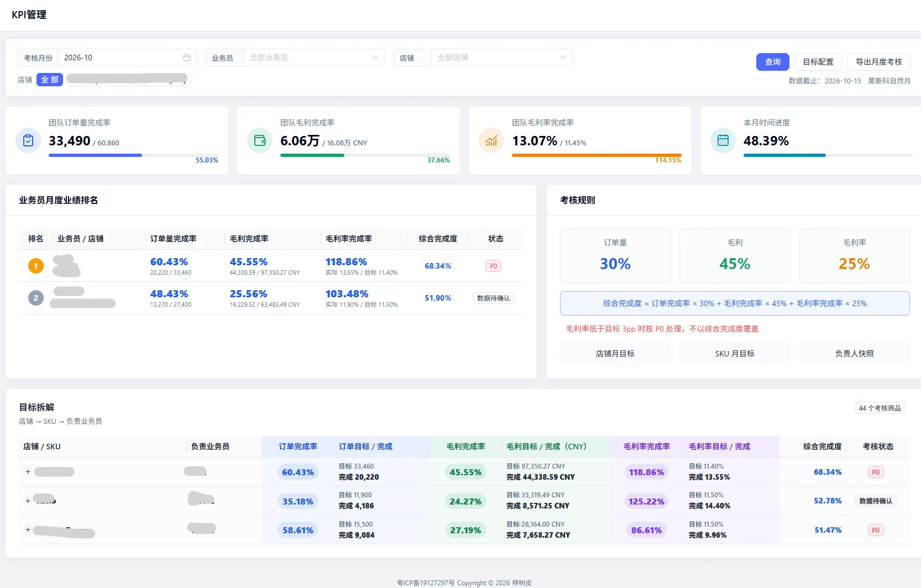
Task: Open the 全部业务员 salesperson dropdown
Action: point(313,57)
